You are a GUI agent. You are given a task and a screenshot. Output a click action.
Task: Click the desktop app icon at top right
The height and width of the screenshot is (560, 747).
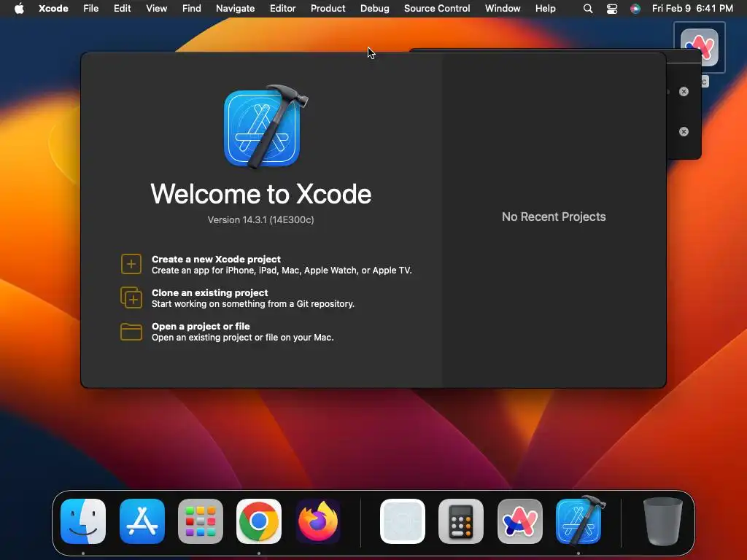tap(700, 47)
